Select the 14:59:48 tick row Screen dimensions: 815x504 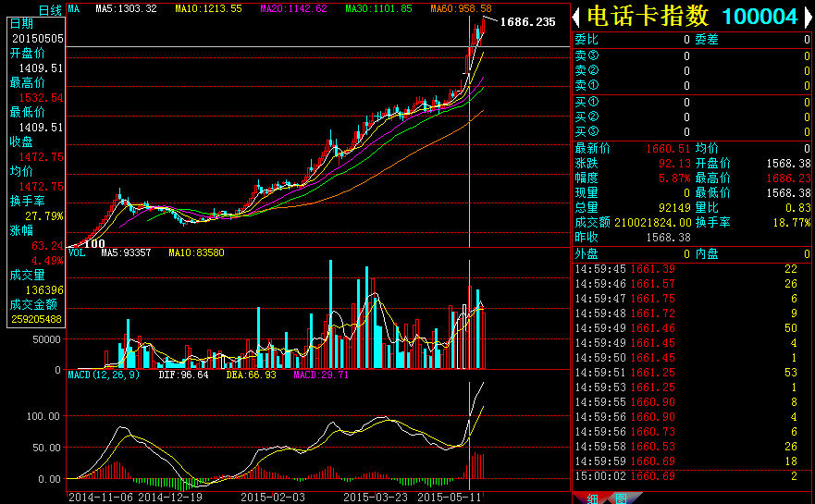point(692,313)
